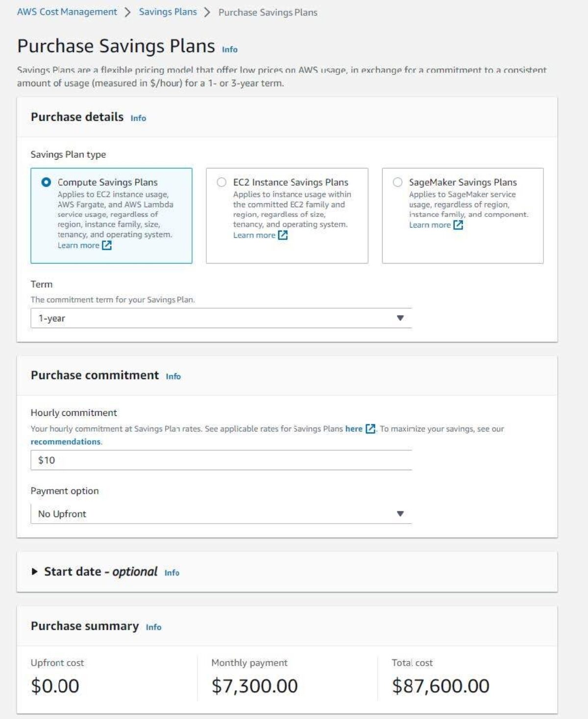Screen dimensions: 588x719
Task: Open Info next to Start date optional
Action: 171,573
